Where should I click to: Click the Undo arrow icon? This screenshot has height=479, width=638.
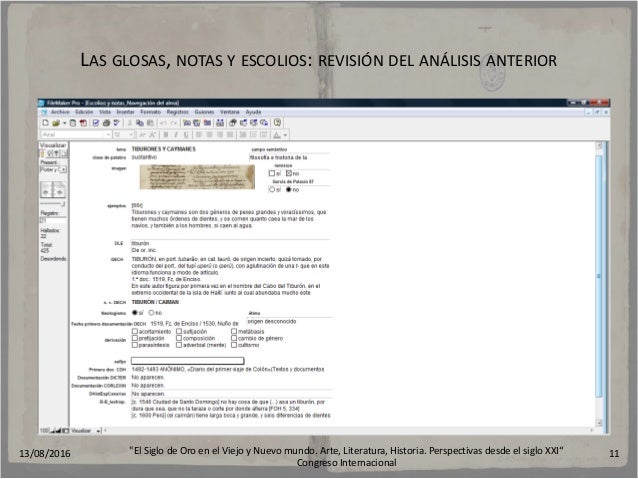pyautogui.click(x=164, y=123)
